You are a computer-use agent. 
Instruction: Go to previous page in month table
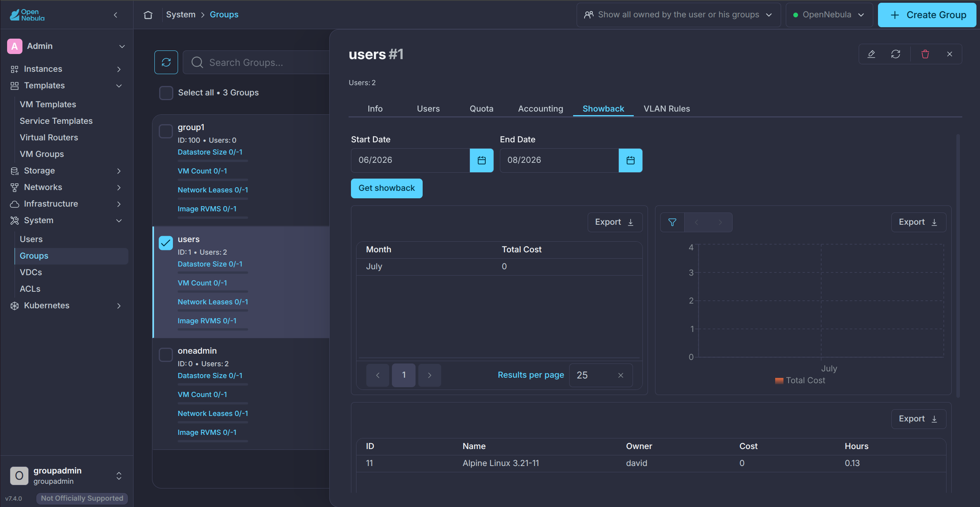(378, 375)
